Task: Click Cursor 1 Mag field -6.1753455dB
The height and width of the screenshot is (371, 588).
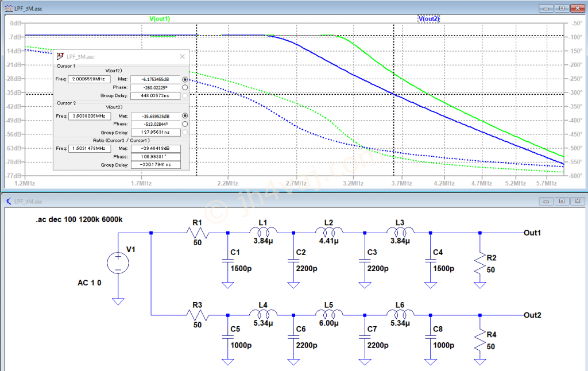Action: (156, 79)
